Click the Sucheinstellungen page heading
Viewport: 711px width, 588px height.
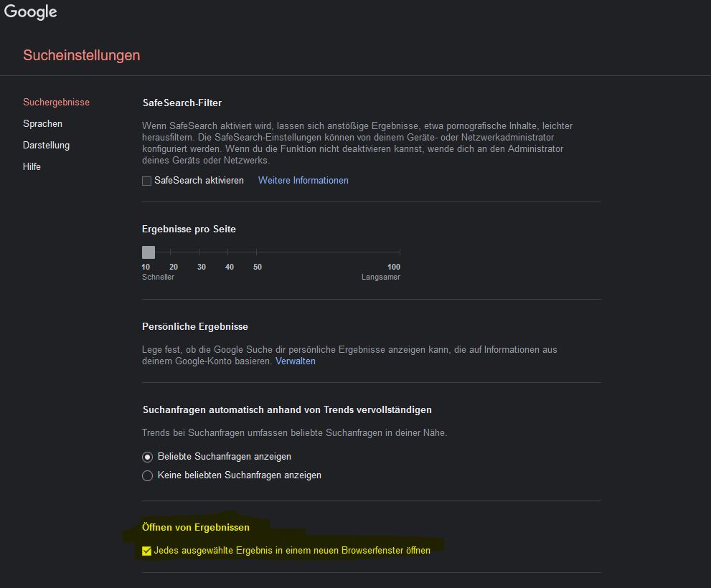(82, 54)
